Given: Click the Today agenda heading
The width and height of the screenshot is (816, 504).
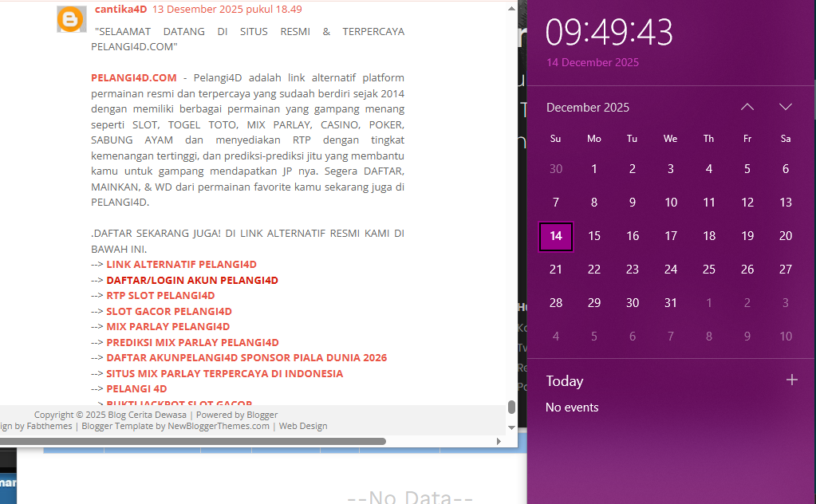Looking at the screenshot, I should coord(565,381).
